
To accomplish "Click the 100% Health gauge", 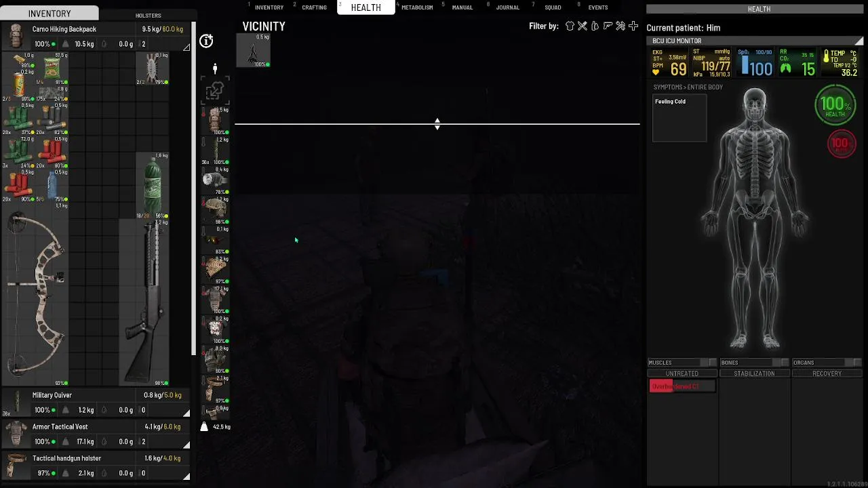I will point(835,105).
